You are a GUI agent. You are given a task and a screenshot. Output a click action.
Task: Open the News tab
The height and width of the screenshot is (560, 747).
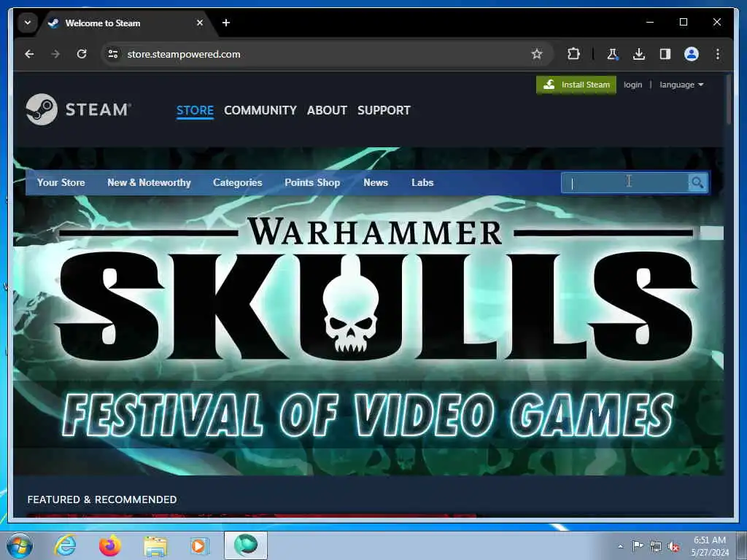click(376, 182)
